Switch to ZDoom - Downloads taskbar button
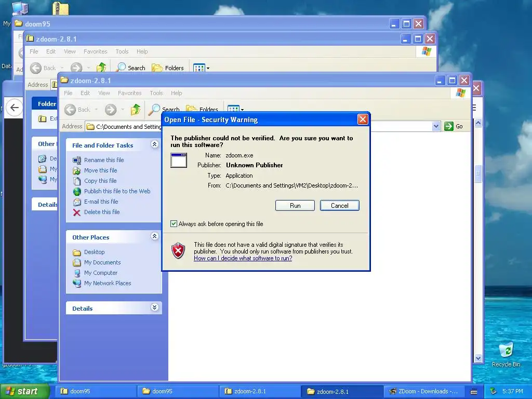Image resolution: width=532 pixels, height=399 pixels. pyautogui.click(x=425, y=391)
